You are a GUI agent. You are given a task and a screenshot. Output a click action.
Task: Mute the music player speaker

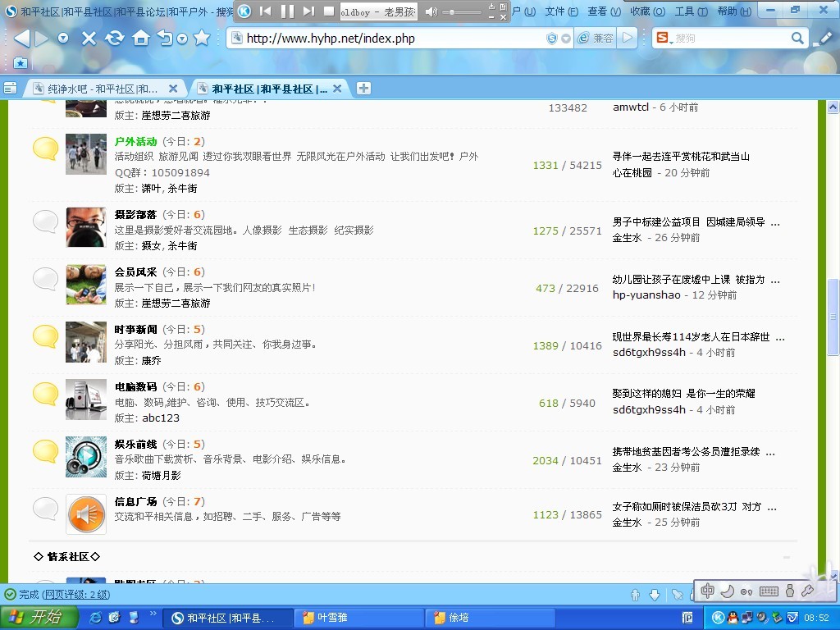(431, 11)
